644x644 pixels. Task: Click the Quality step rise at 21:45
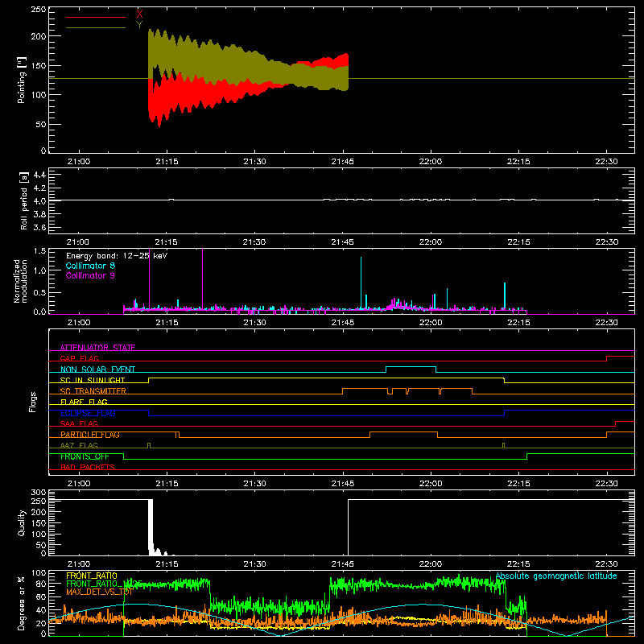349,527
